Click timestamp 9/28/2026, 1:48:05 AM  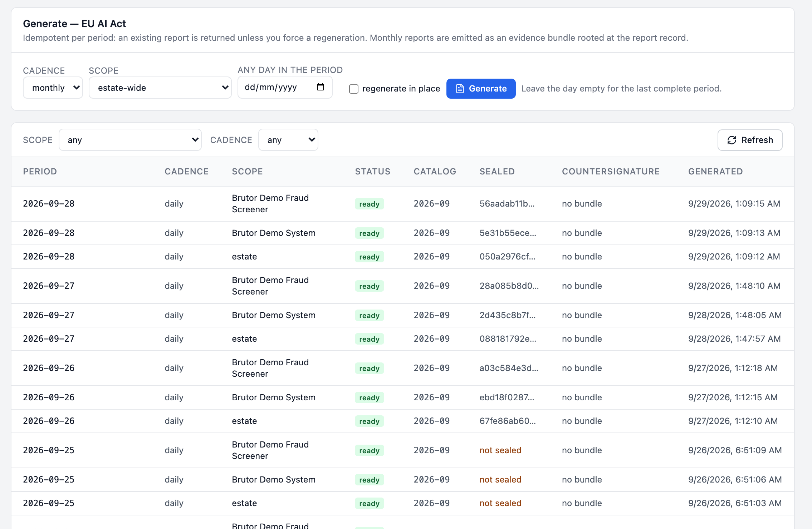click(735, 315)
